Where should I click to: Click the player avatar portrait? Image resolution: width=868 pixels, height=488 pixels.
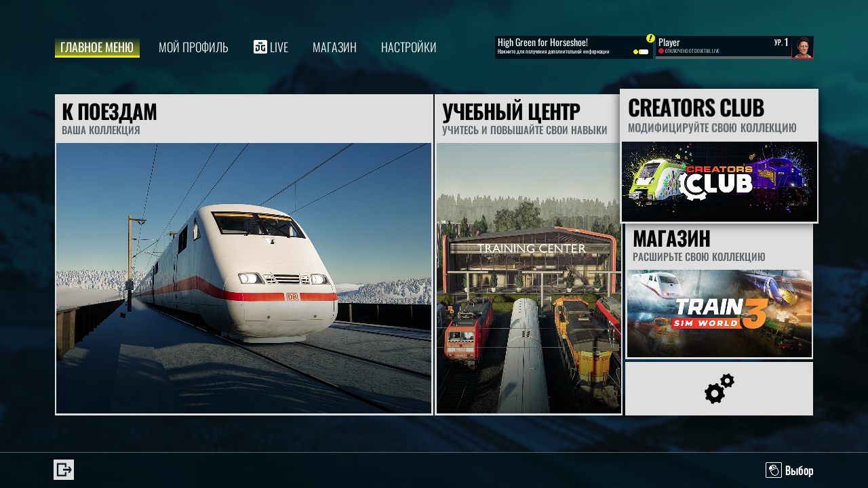tap(802, 47)
